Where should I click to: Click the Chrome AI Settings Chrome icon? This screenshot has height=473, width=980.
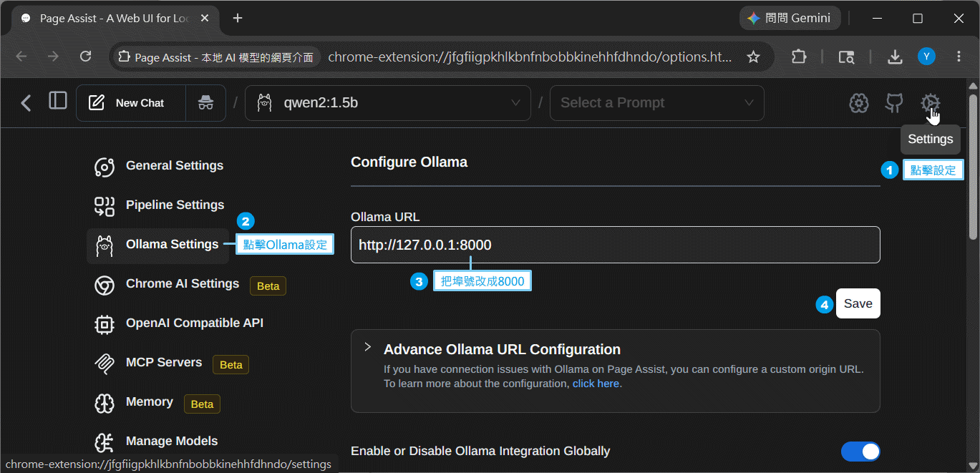(x=105, y=285)
